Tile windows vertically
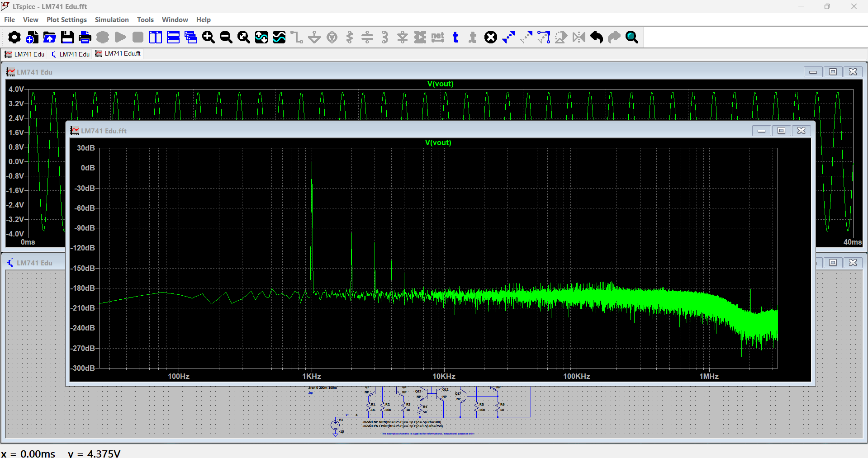The image size is (868, 458). [156, 37]
